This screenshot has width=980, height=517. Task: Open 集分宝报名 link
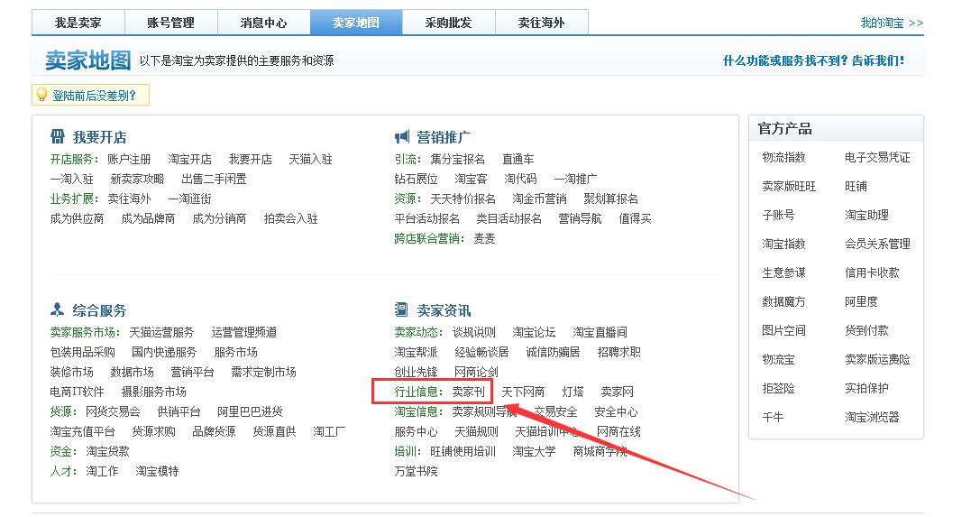click(457, 160)
